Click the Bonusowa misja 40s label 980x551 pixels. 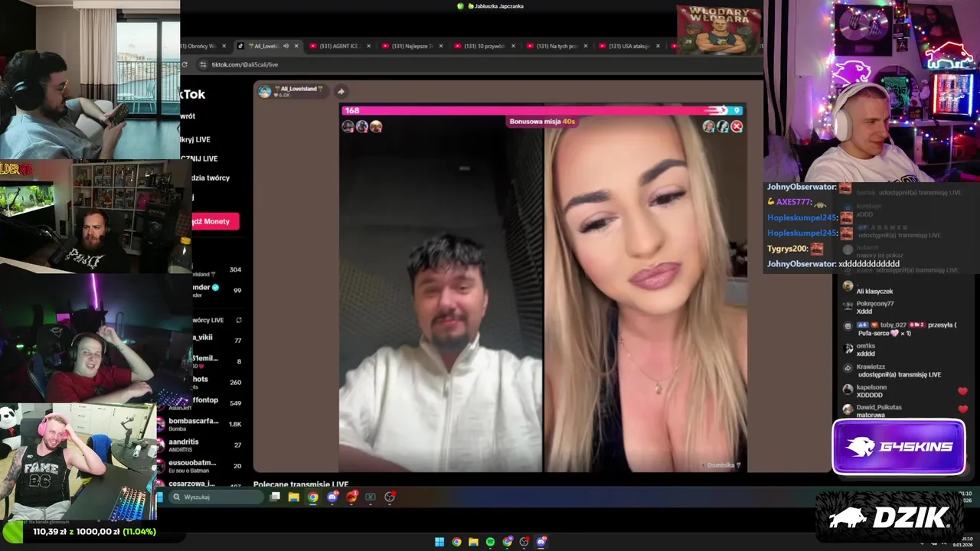(x=542, y=122)
